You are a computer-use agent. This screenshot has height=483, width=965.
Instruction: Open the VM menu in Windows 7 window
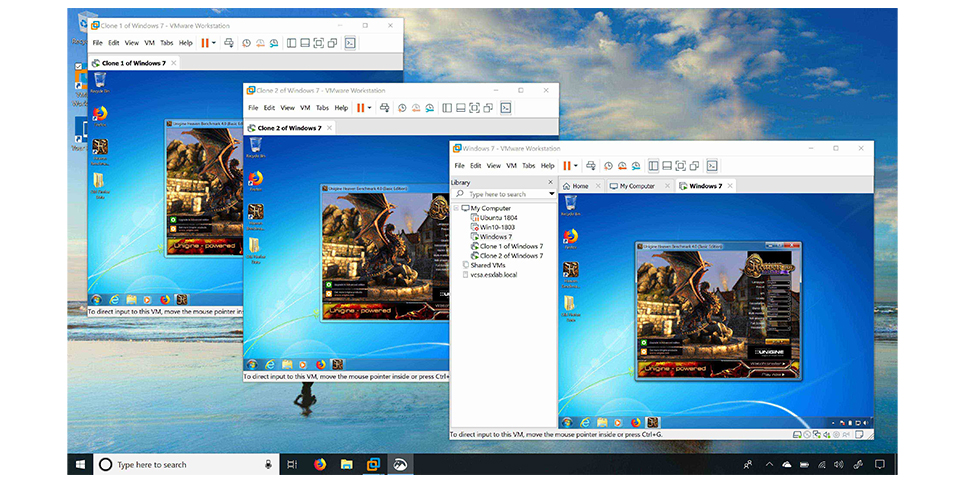click(511, 165)
